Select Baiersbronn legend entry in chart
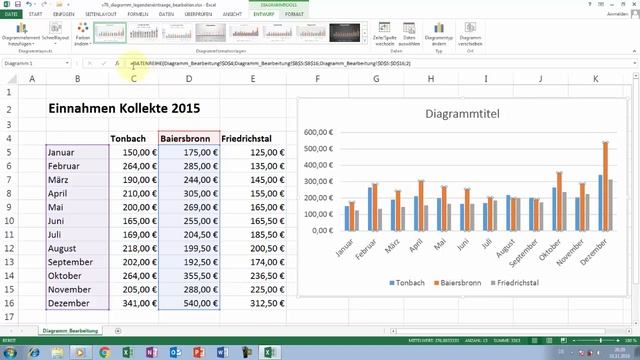Screen dimensions: 640x360 click(x=457, y=283)
